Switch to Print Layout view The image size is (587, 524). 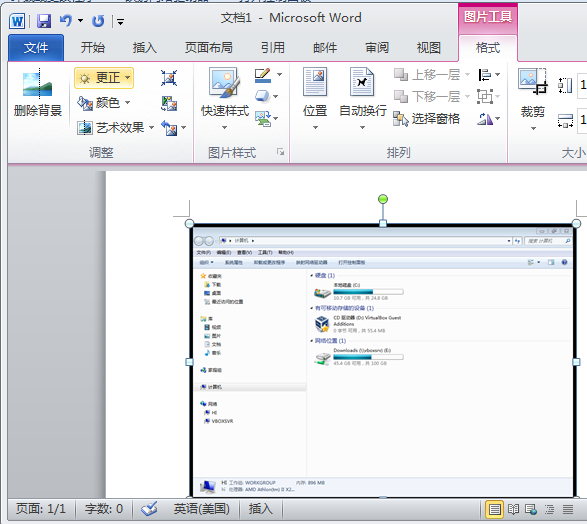[494, 509]
